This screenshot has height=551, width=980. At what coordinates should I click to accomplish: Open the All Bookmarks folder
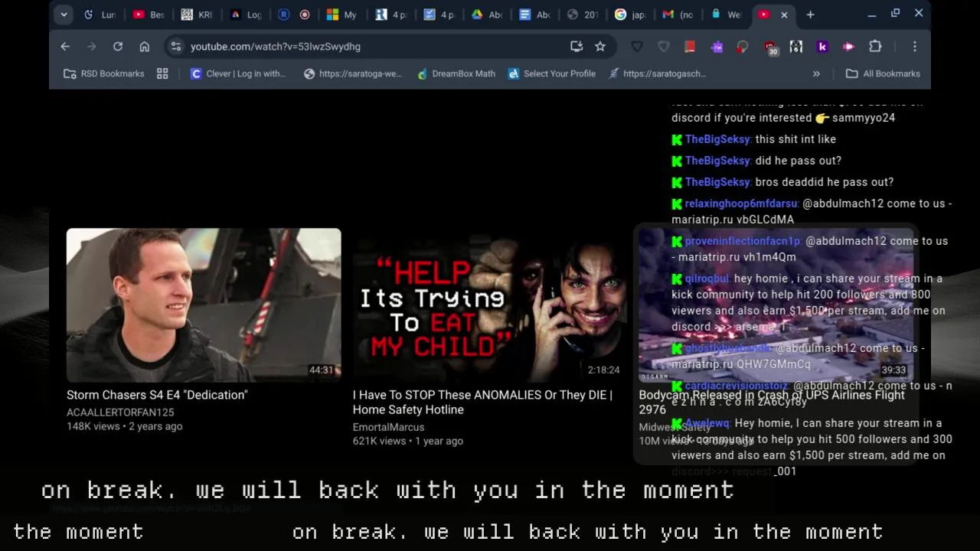click(x=883, y=73)
